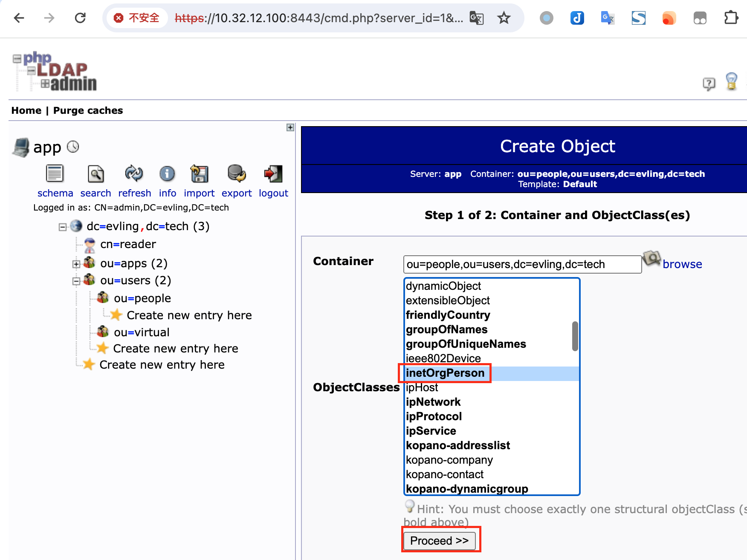747x560 pixels.
Task: Click the ou=people folder icon
Action: 103,297
